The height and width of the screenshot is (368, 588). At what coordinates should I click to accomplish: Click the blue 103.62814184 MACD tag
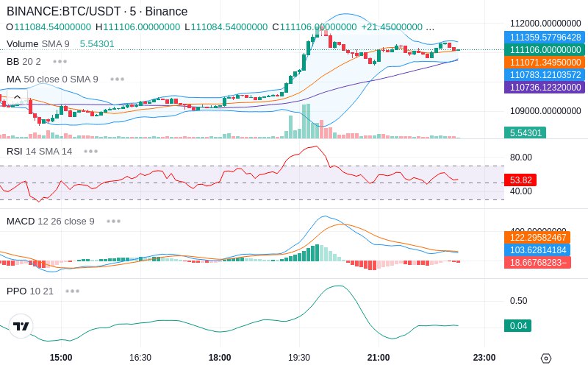pos(537,250)
